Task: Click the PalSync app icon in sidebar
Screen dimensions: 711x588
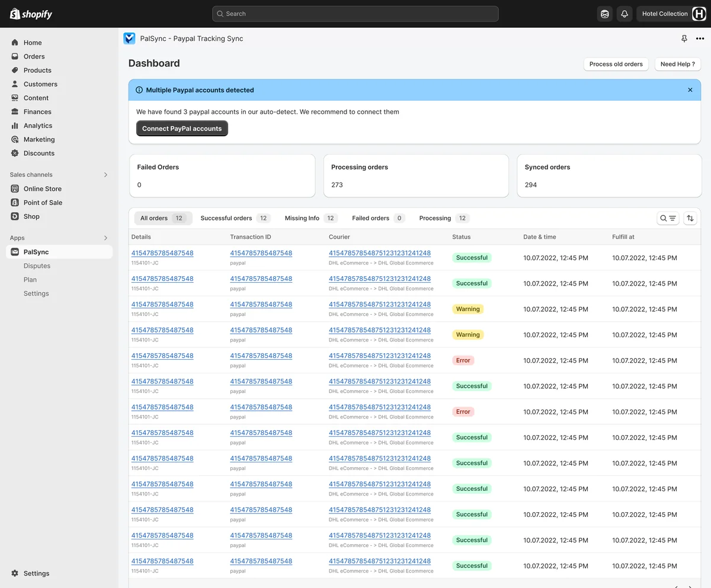Action: click(x=15, y=252)
